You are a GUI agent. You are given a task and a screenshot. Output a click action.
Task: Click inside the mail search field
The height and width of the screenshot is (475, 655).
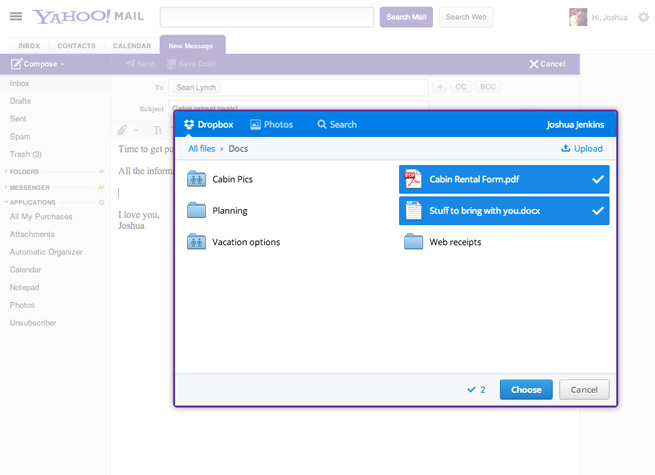[x=267, y=17]
